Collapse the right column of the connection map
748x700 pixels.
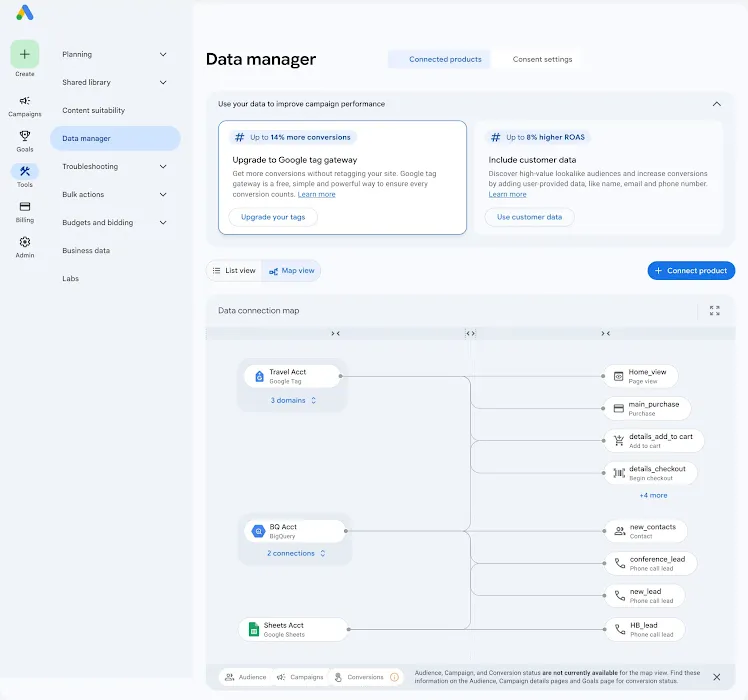(605, 334)
